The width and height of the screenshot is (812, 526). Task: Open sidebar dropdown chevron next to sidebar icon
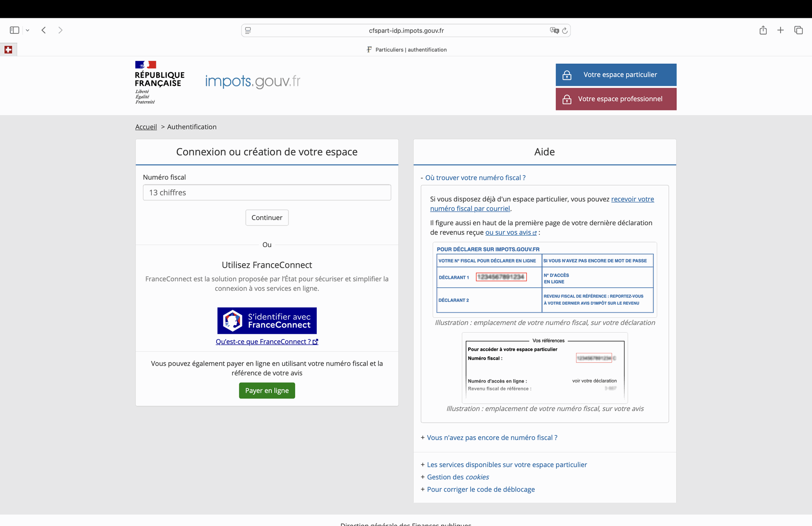coord(27,30)
